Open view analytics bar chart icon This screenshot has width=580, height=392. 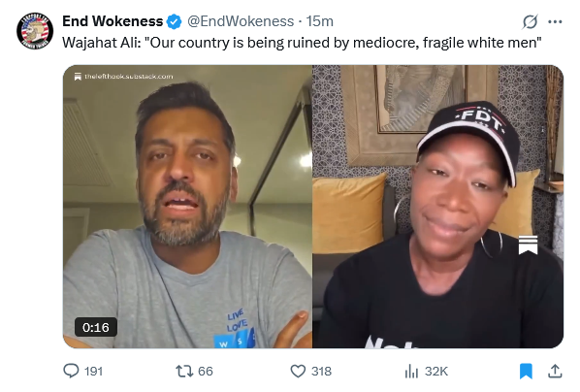(x=411, y=371)
